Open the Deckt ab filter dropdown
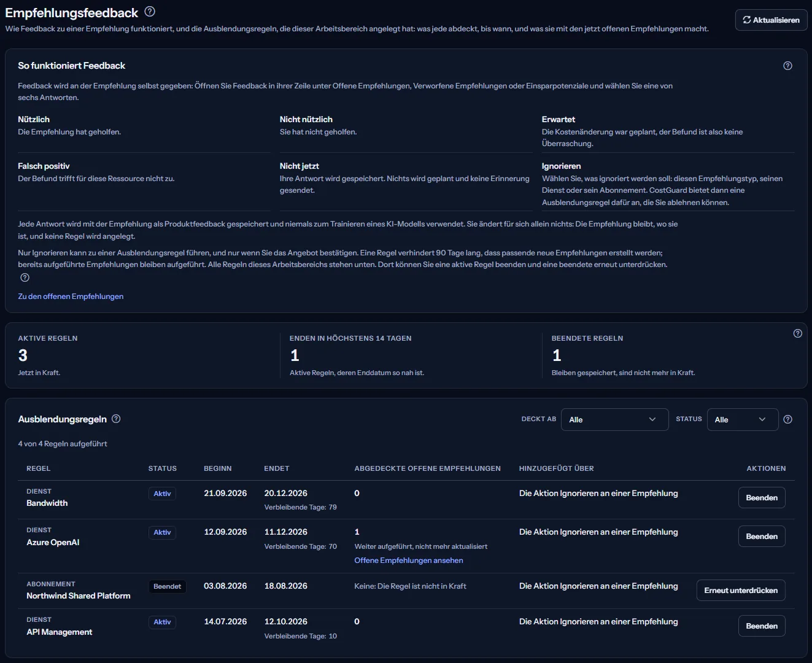 tap(614, 419)
